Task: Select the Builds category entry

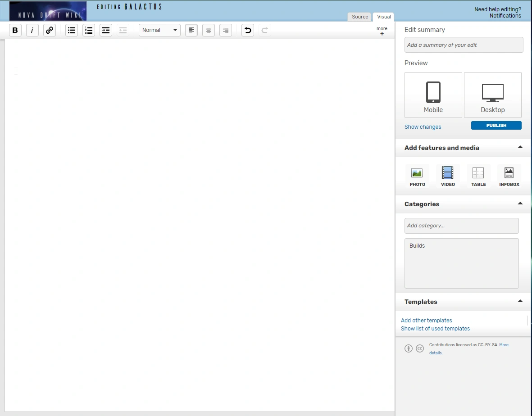Action: [x=417, y=246]
